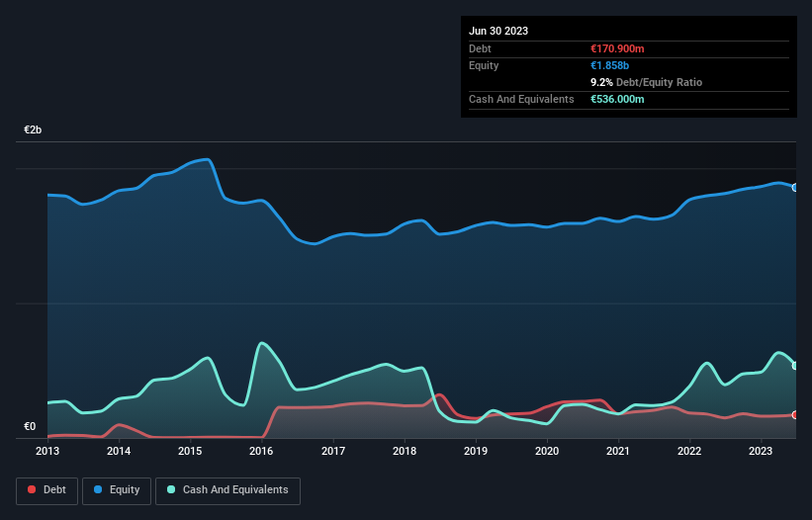The image size is (812, 520).
Task: Select the 2019 label on the x-axis
Action: click(x=476, y=451)
